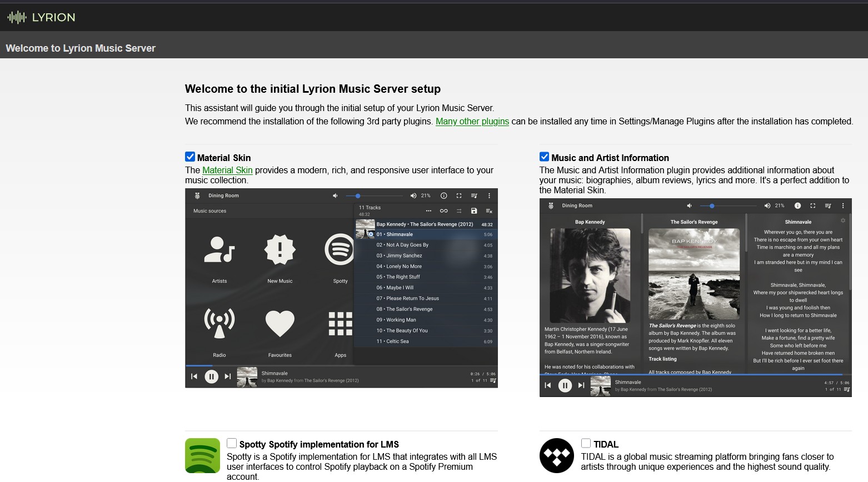Click previous track button in Music and Artist Information preview
Image resolution: width=868 pixels, height=482 pixels.
pos(547,385)
